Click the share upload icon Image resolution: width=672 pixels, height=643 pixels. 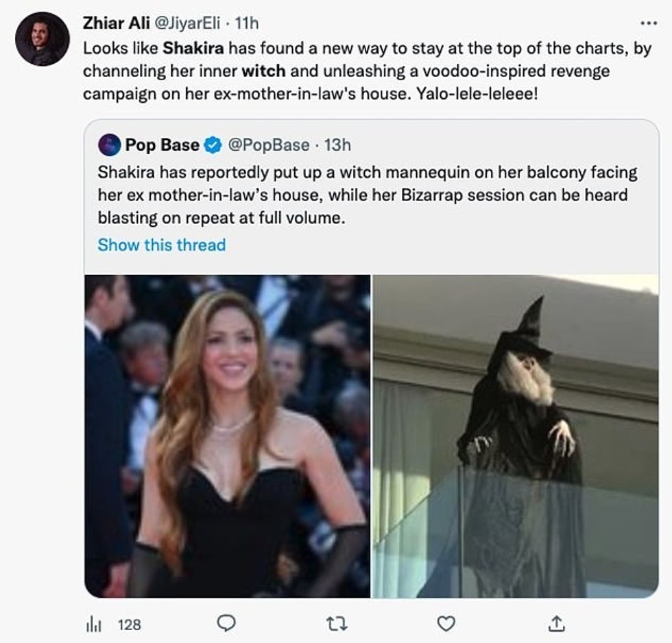click(x=557, y=623)
